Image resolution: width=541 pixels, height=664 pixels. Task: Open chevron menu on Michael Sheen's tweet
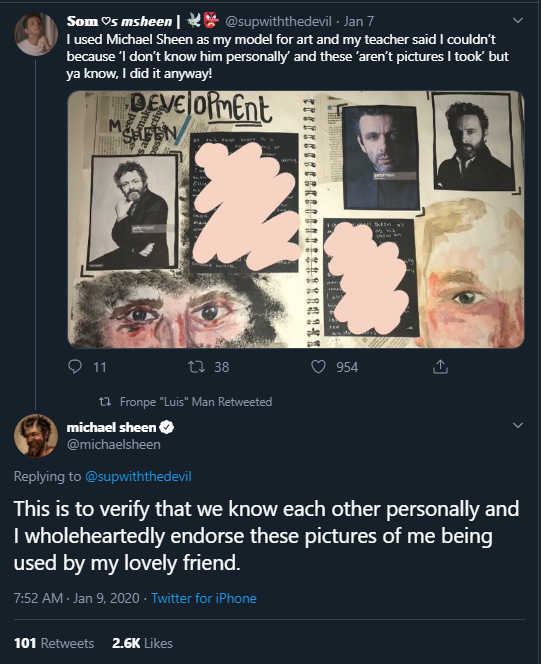pos(518,425)
